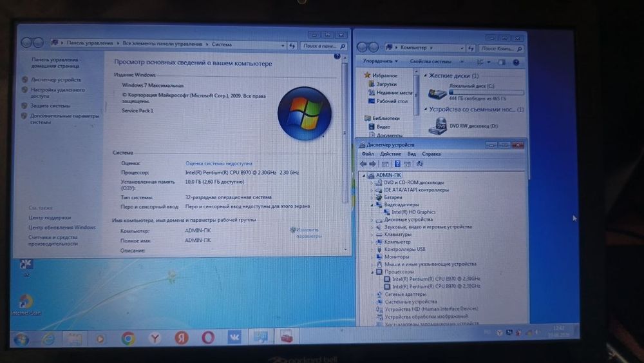Image resolution: width=644 pixels, height=363 pixels.
Task: Launch Internet Explorer from taskbar
Action: [48, 338]
